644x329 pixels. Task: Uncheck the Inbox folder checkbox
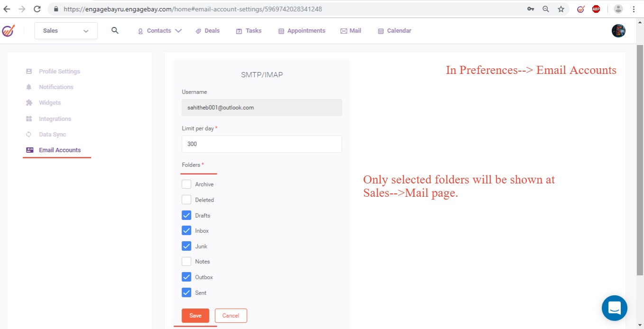[186, 230]
